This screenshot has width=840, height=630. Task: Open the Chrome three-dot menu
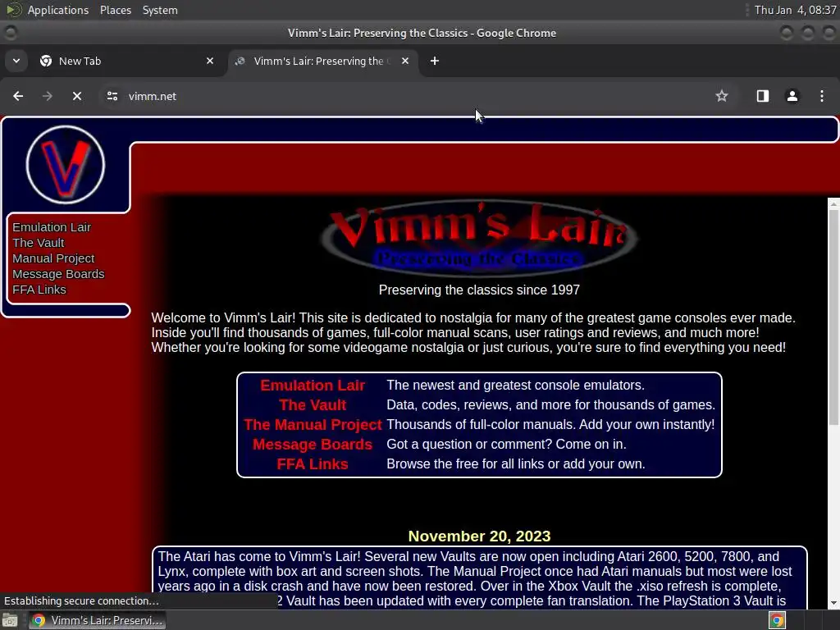[x=821, y=96]
